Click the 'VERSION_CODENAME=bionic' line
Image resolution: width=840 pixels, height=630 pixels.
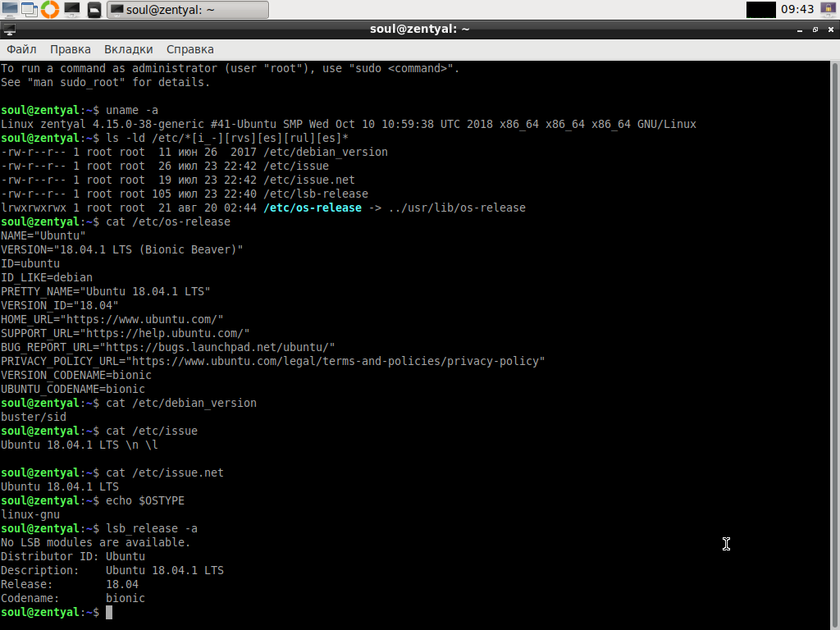76,375
